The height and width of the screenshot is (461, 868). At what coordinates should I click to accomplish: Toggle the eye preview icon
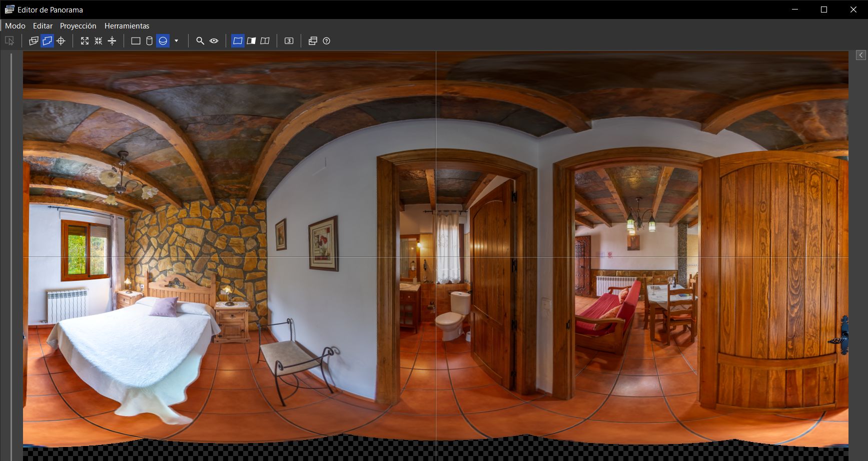[214, 41]
